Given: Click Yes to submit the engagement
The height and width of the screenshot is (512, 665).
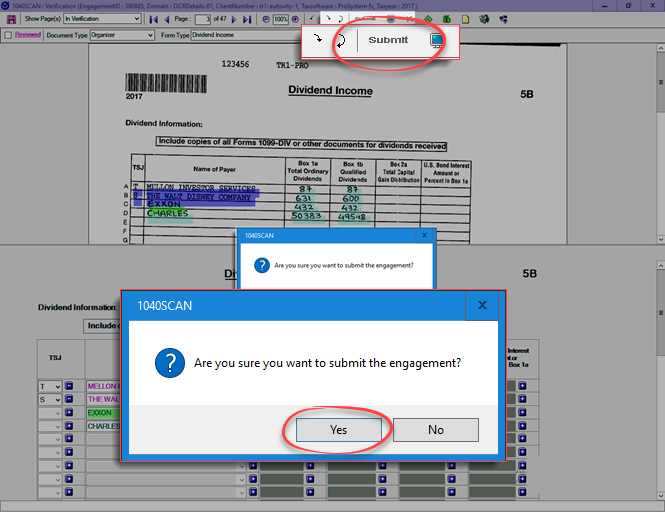Looking at the screenshot, I should tap(338, 430).
